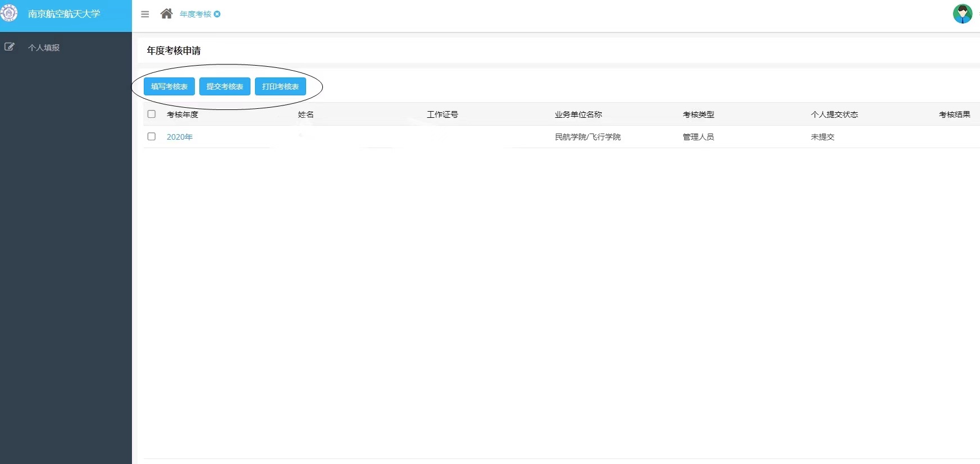This screenshot has height=464, width=980.
Task: Open the 个人填报 sidebar menu
Action: click(x=44, y=48)
